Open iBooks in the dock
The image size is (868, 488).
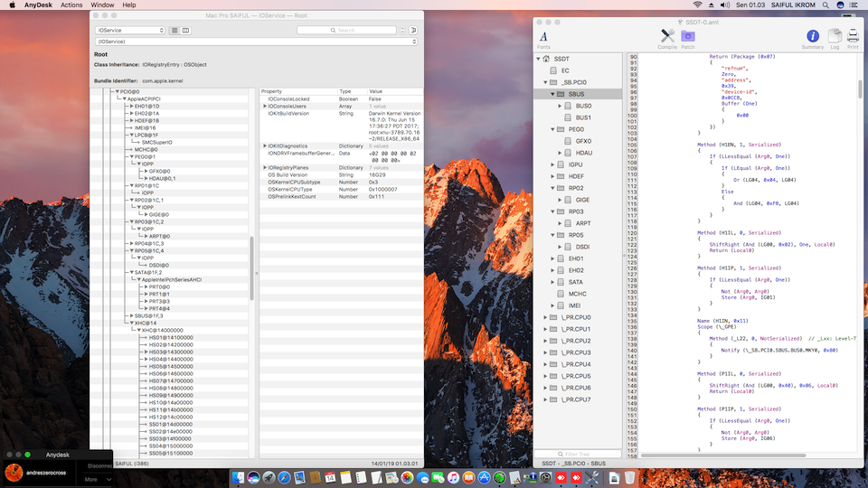click(x=469, y=478)
